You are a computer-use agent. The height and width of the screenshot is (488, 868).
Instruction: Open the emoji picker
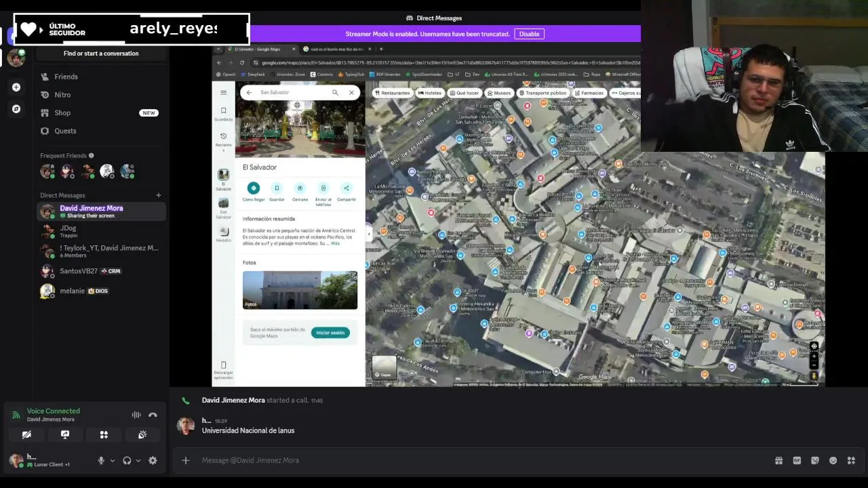(x=833, y=460)
